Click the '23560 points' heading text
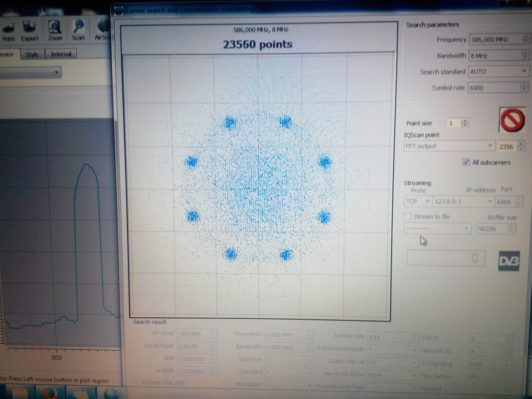The height and width of the screenshot is (399, 532). tap(257, 44)
